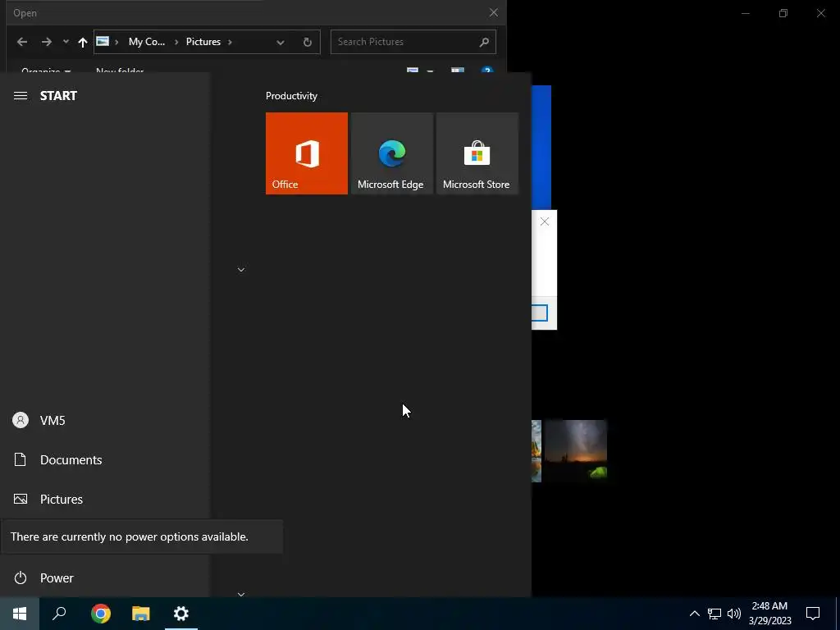Go up one folder level in Open dialog
This screenshot has width=840, height=630.
pyautogui.click(x=83, y=42)
